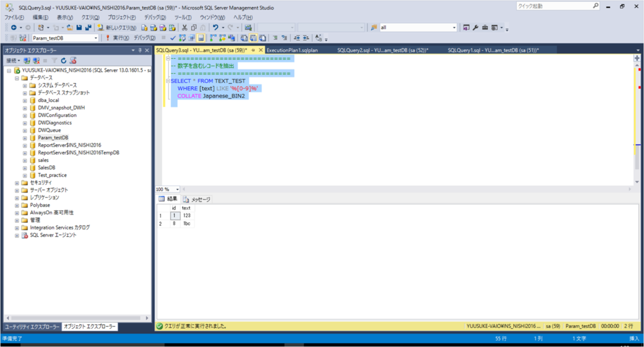The image size is (644, 347).
Task: Click the Connect Object Explorer icon
Action: (x=26, y=60)
